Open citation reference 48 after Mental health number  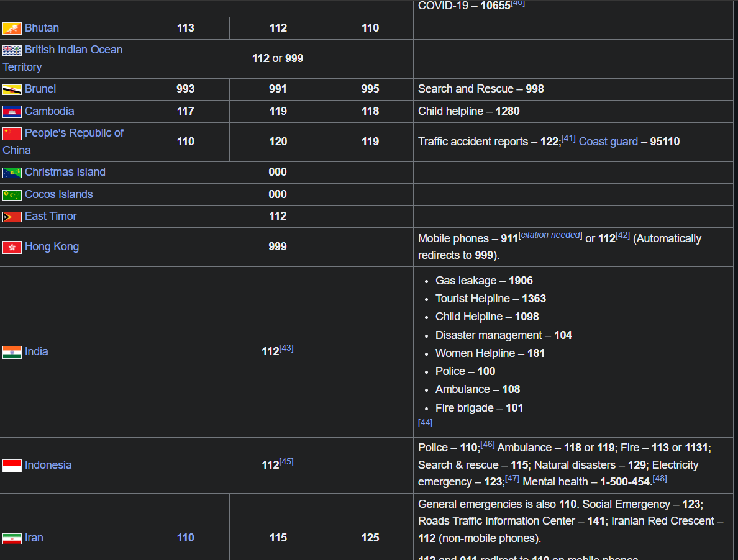[660, 479]
